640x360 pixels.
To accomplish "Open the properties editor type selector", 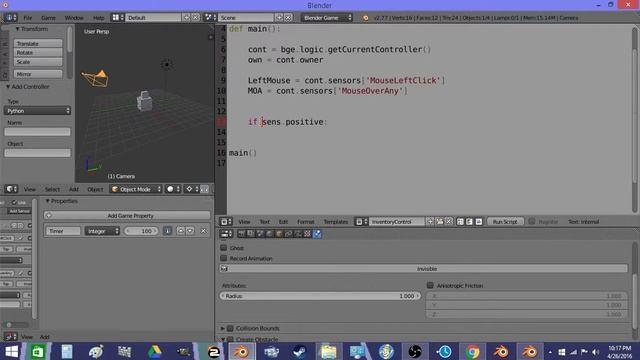I will (226, 234).
